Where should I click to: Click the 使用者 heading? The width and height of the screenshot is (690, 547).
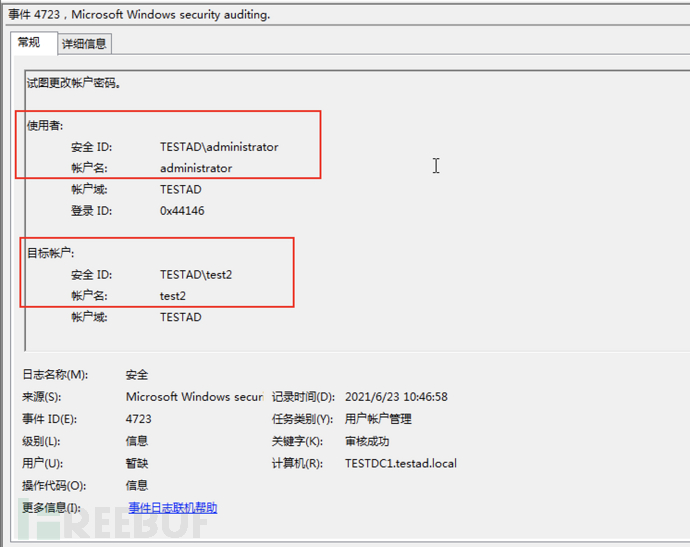point(45,125)
